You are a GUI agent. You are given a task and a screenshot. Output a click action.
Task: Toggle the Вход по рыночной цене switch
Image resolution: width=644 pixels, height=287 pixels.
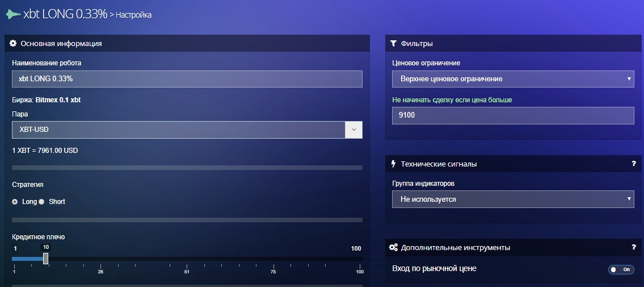(x=621, y=269)
